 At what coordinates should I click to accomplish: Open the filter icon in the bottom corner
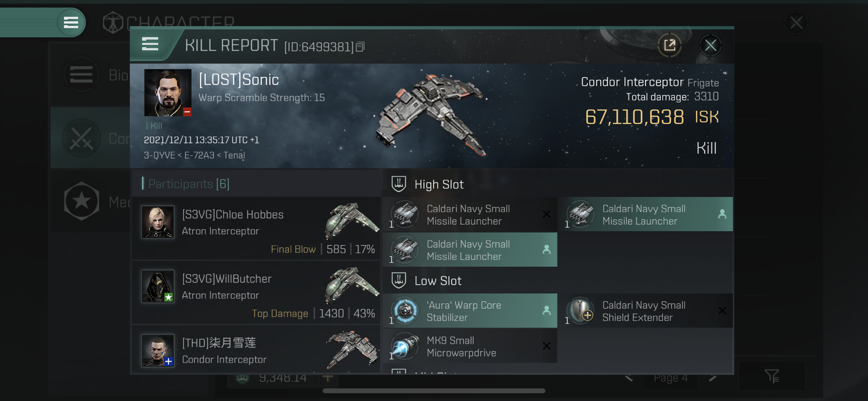coord(772,376)
